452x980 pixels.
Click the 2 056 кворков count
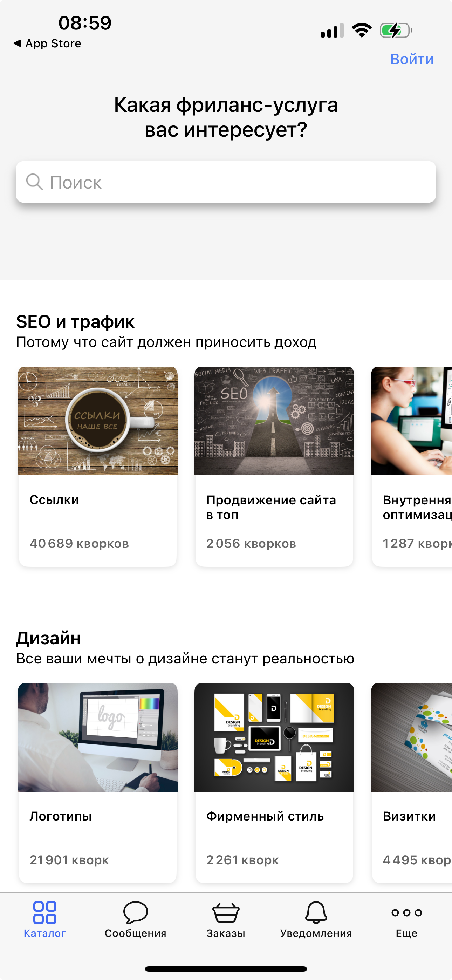tap(251, 543)
